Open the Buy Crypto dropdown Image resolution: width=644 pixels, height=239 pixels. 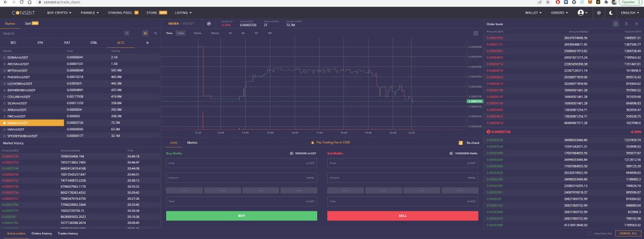coord(59,12)
